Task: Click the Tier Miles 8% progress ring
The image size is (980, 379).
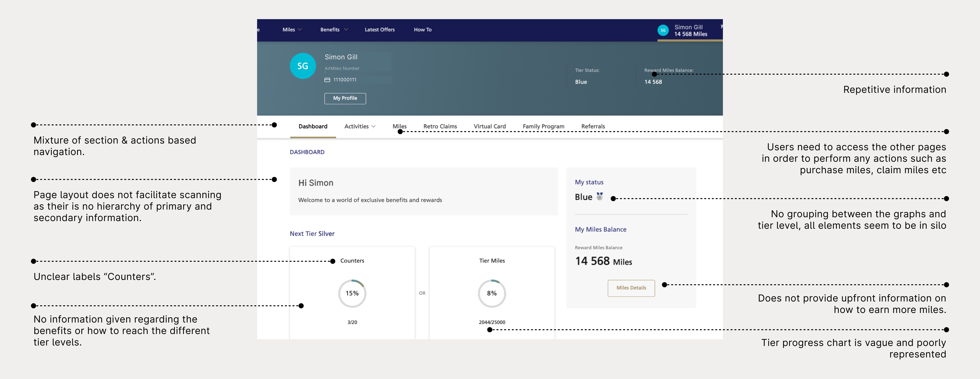Action: [x=492, y=294]
